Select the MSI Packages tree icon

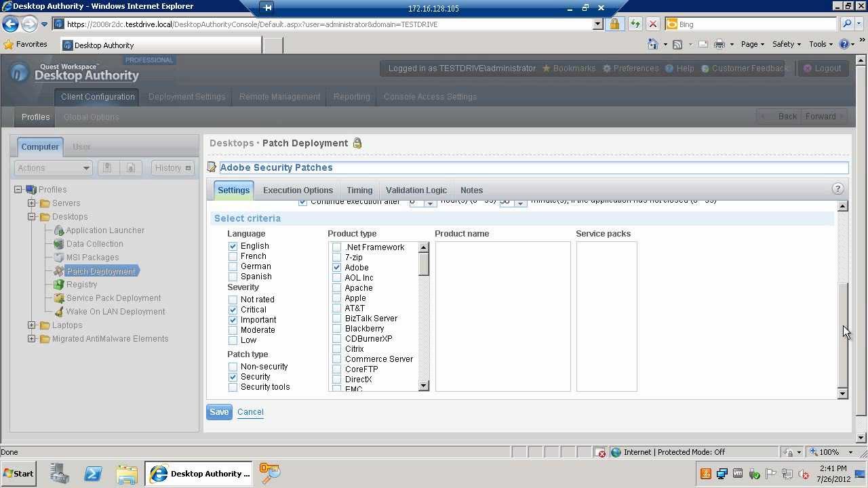tap(59, 258)
